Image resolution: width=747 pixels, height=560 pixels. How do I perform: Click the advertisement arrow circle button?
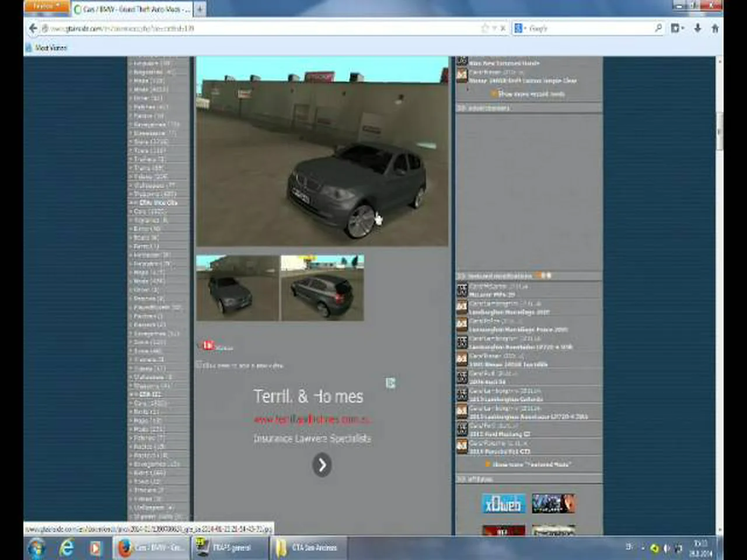pyautogui.click(x=322, y=465)
